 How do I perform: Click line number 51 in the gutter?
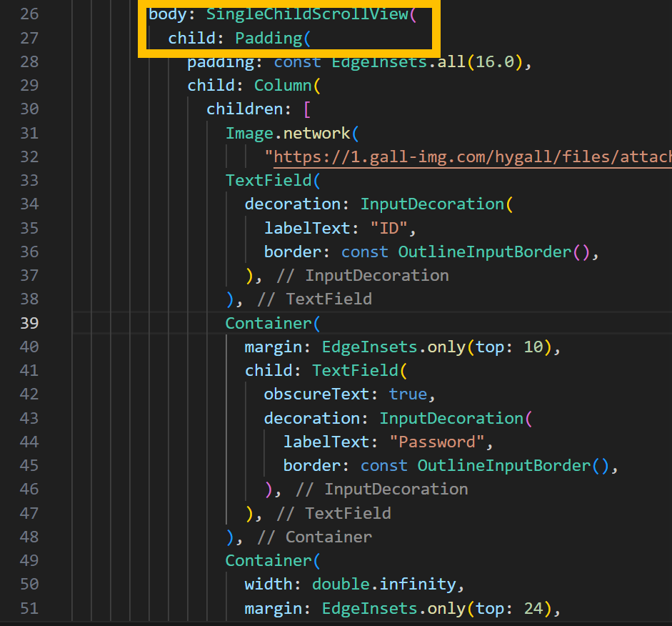coord(29,608)
